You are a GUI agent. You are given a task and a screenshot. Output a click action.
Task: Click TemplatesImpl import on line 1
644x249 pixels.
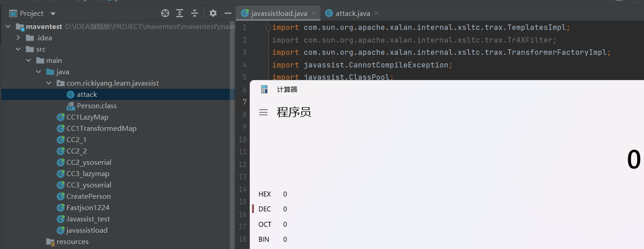(x=536, y=28)
